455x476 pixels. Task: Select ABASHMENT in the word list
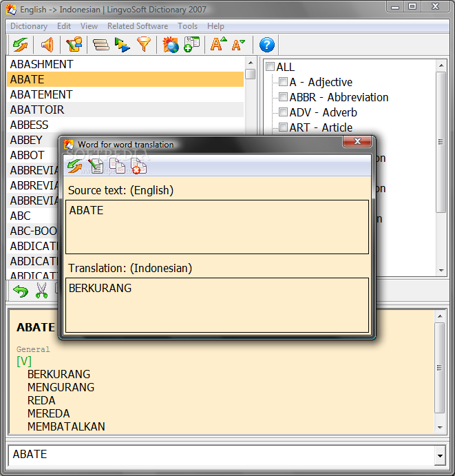[x=125, y=64]
